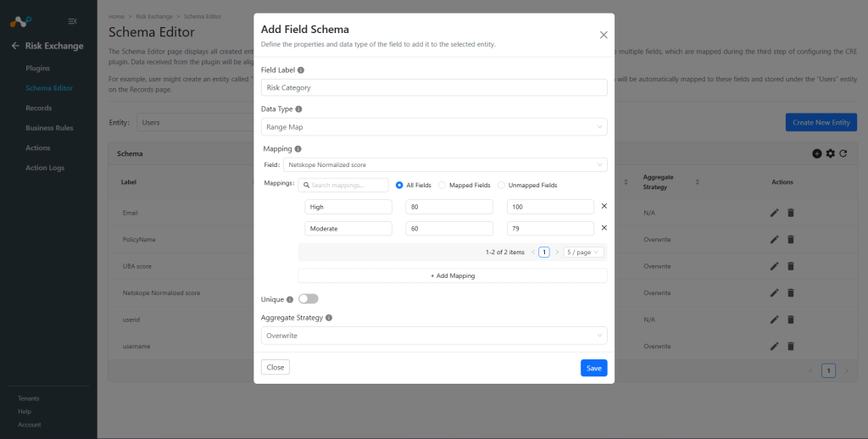This screenshot has height=439, width=868.
Task: Refresh the schema table
Action: point(843,153)
